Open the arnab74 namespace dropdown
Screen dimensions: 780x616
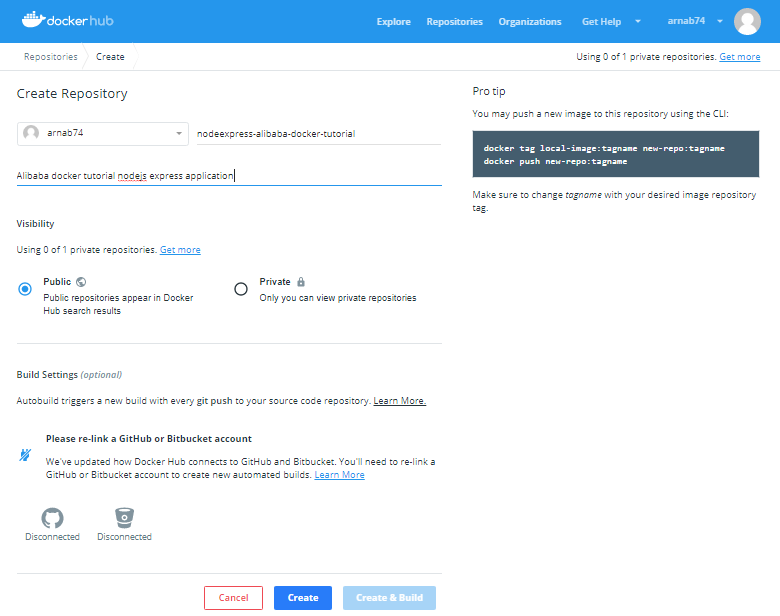click(103, 134)
